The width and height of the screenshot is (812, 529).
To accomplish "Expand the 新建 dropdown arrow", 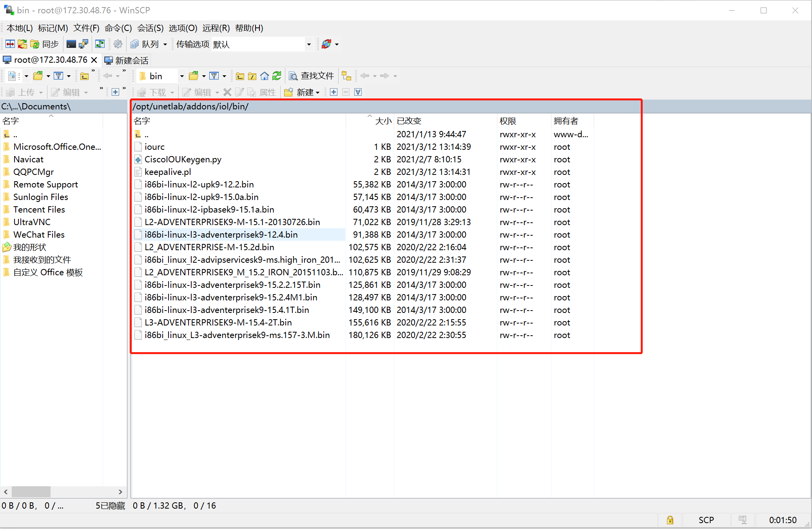I will [317, 93].
